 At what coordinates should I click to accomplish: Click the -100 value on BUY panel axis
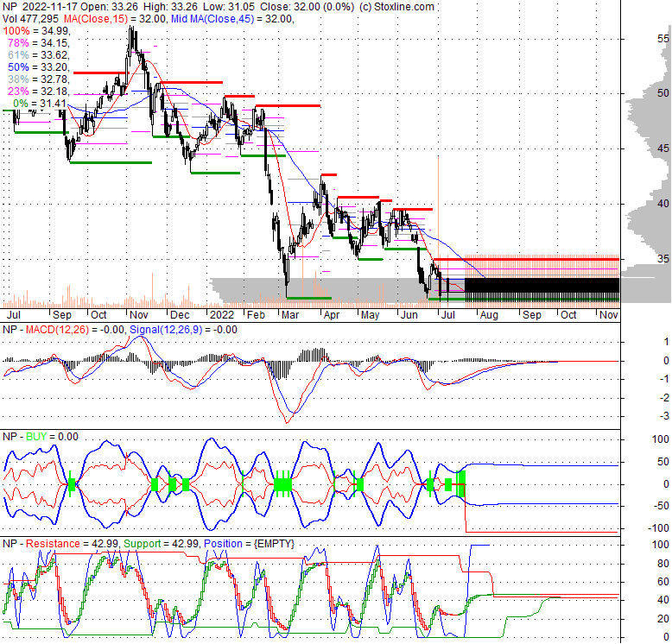658,528
